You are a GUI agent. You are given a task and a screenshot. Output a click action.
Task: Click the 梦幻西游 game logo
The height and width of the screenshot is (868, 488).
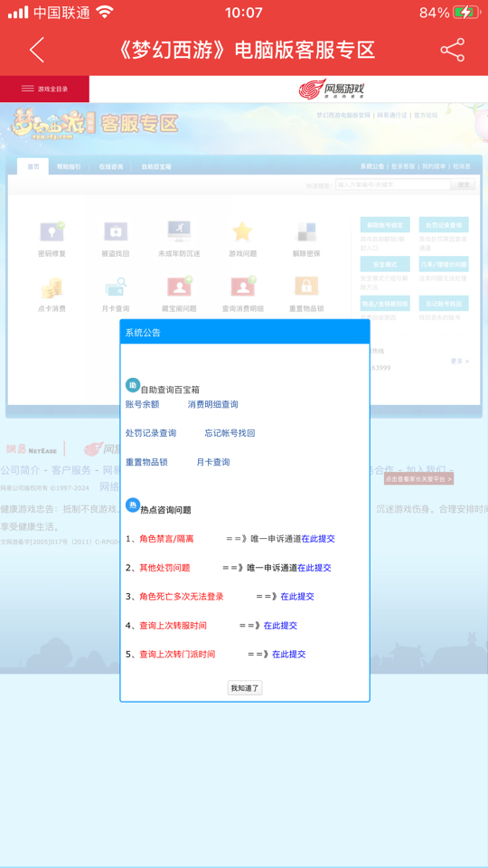point(55,124)
